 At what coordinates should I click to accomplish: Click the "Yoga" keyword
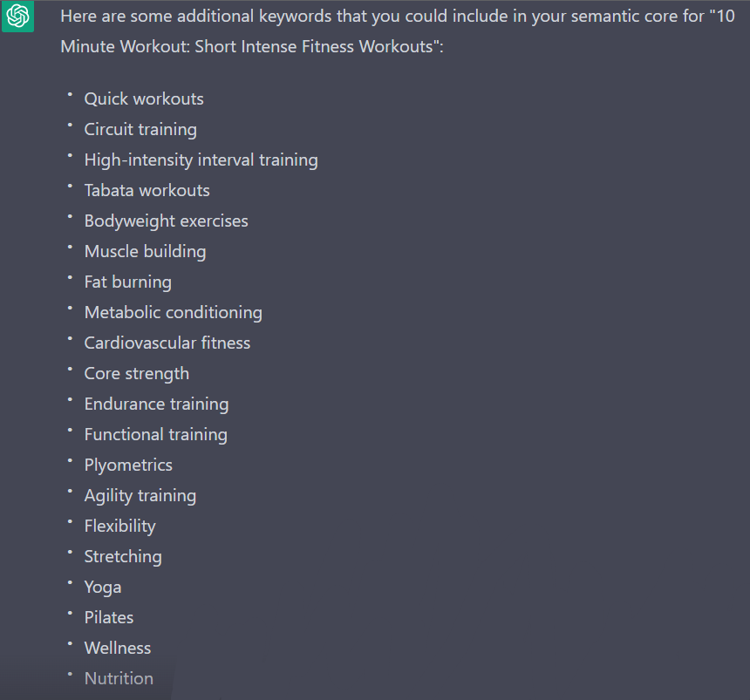(103, 588)
